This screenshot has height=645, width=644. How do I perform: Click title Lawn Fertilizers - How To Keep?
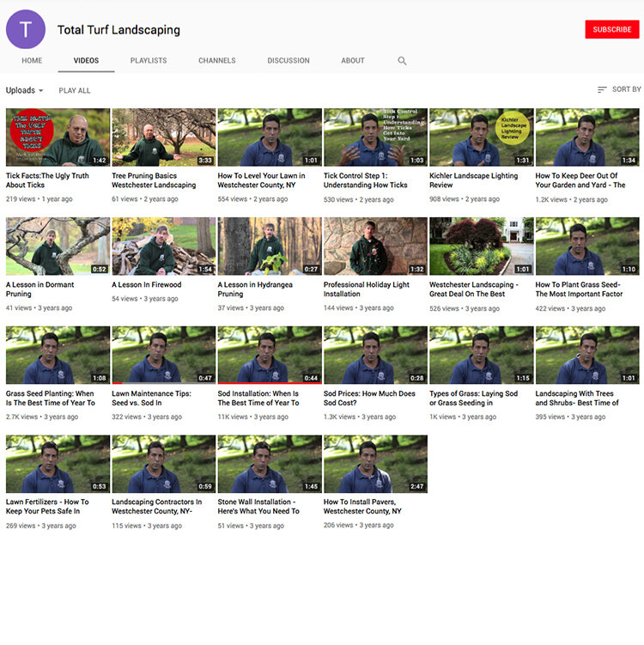47,507
